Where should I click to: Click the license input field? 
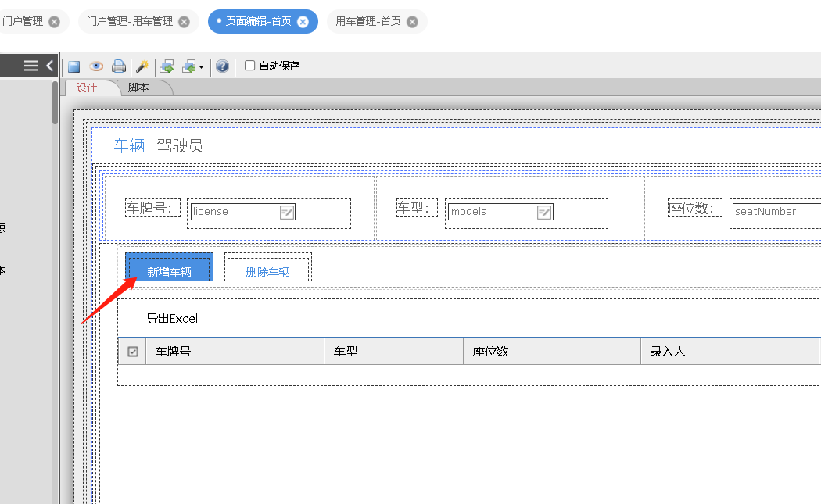(x=243, y=212)
